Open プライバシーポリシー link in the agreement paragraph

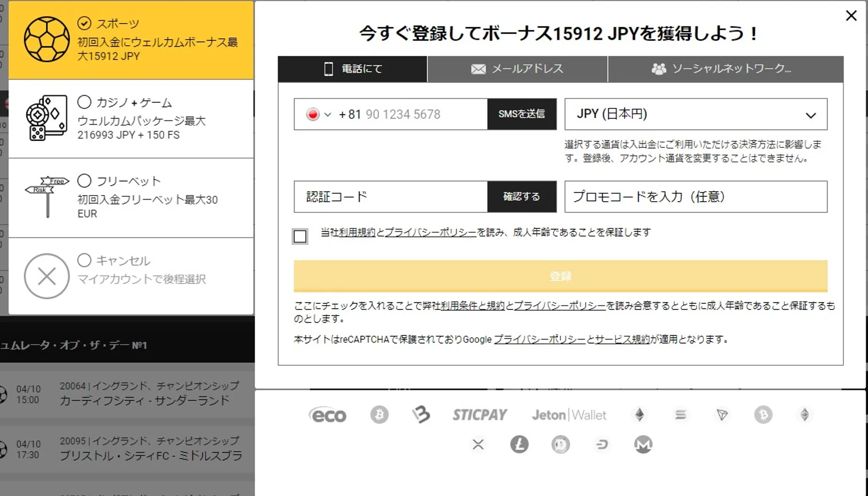[x=560, y=306]
